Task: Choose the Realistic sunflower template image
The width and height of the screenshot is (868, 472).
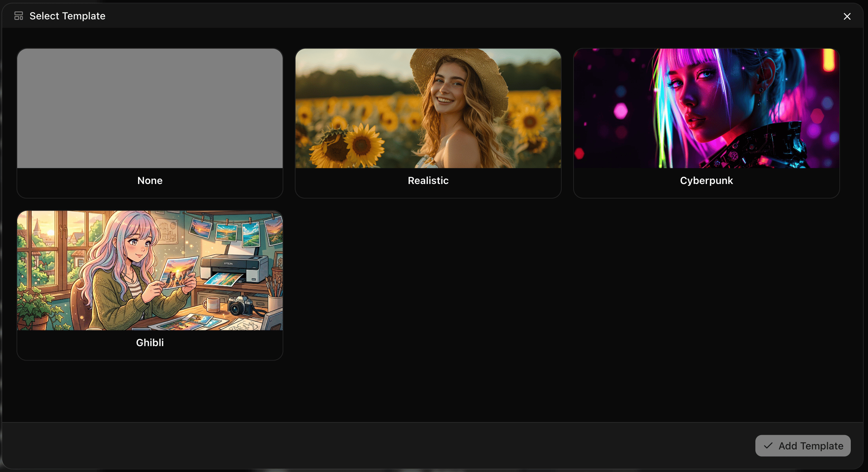Action: (x=428, y=108)
